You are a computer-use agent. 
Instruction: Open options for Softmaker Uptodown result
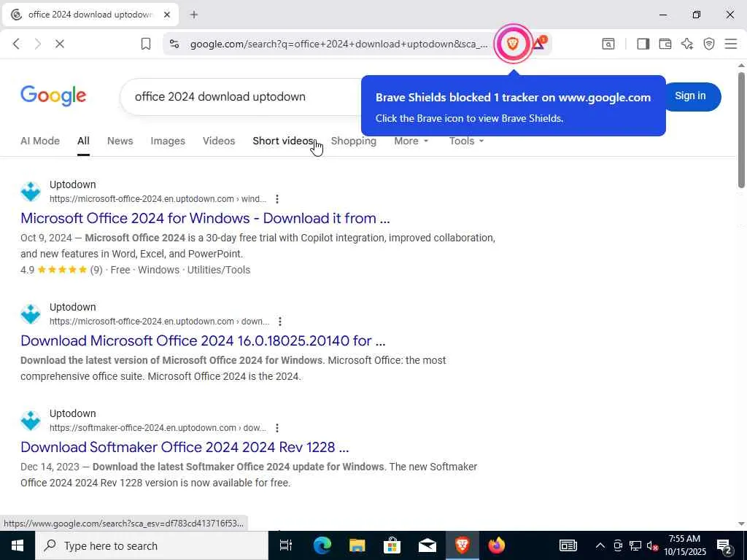pyautogui.click(x=276, y=428)
